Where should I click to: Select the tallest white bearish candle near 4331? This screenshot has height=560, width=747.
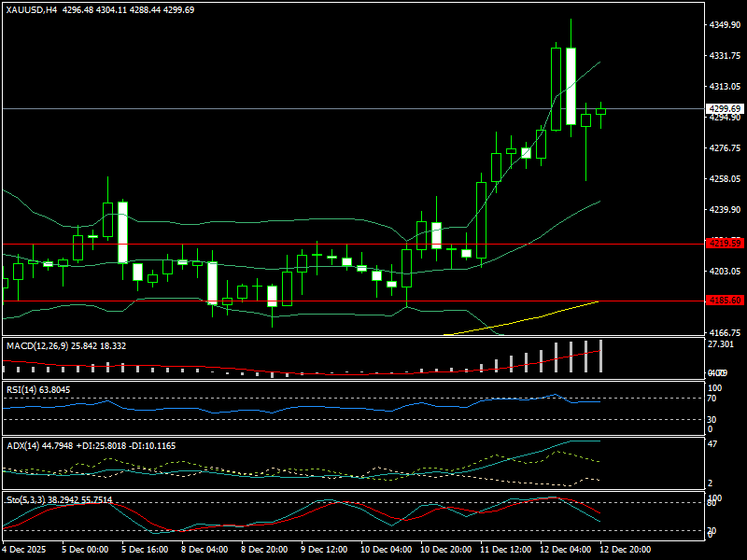571,86
